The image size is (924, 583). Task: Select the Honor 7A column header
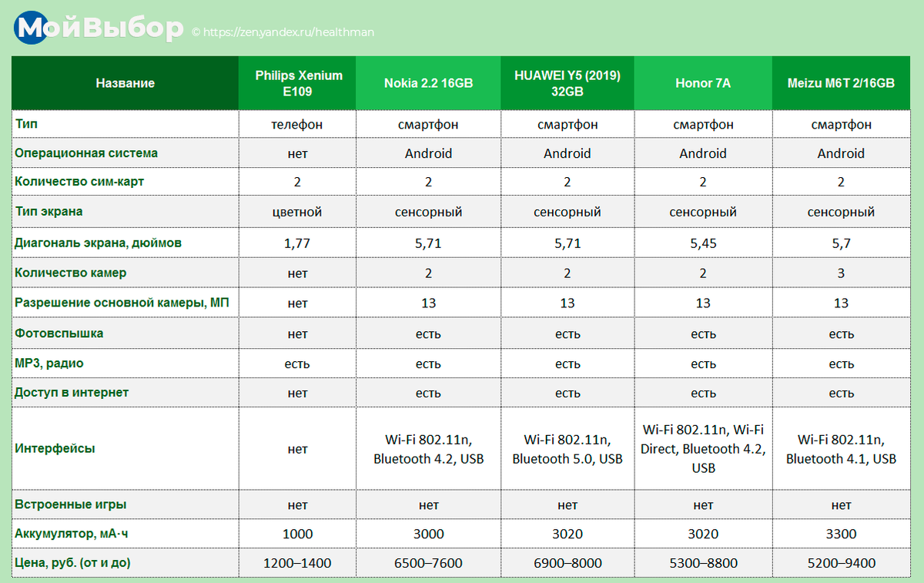[703, 83]
